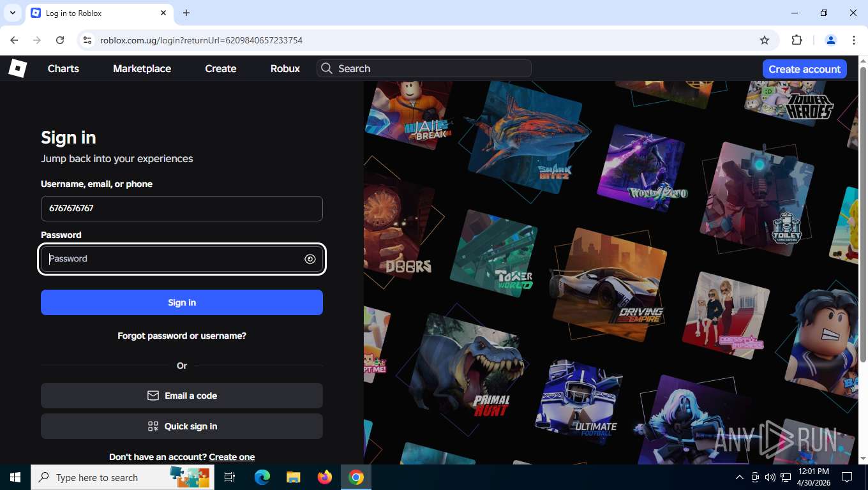Open the Robux menu item
The width and height of the screenshot is (868, 490).
pos(285,68)
